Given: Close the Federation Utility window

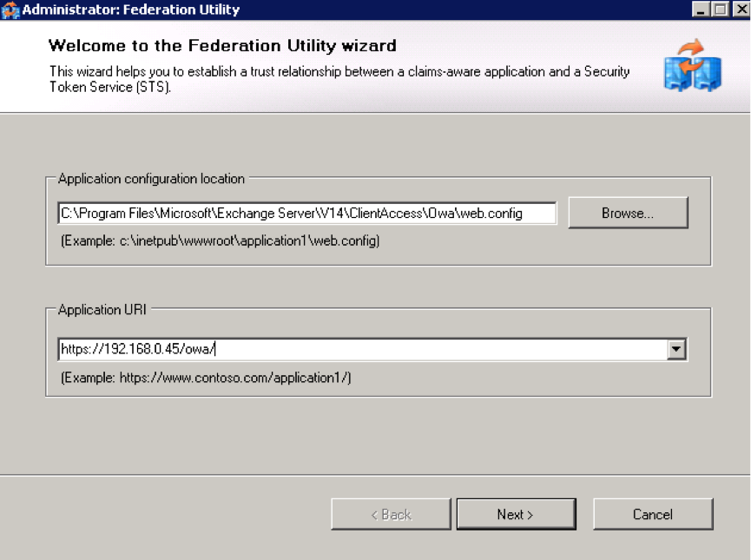Looking at the screenshot, I should pos(741,9).
